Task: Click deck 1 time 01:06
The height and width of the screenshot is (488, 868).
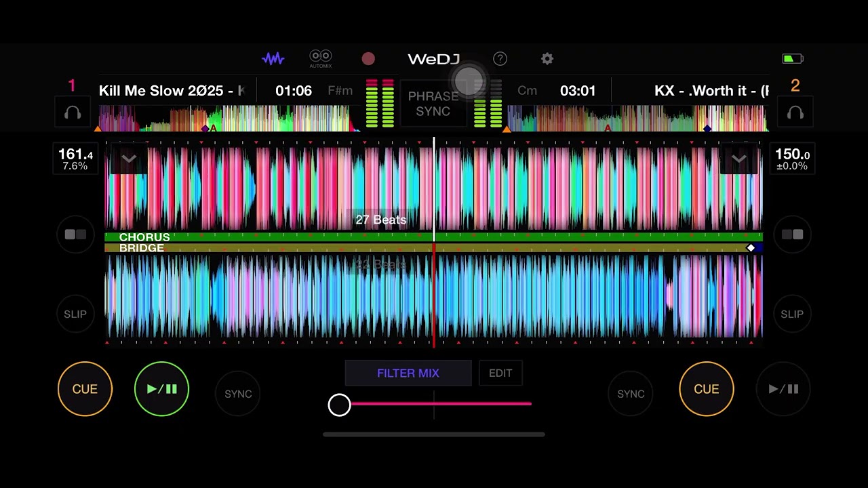Action: point(294,91)
